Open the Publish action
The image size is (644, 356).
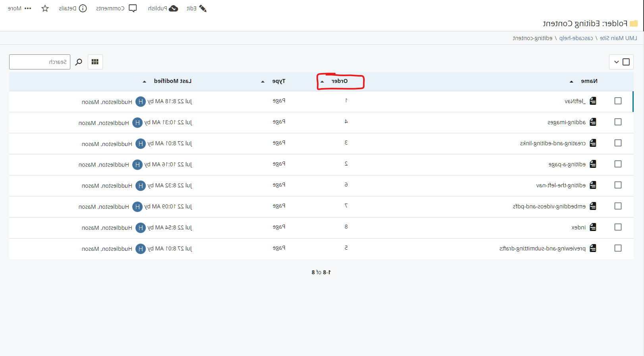click(163, 8)
